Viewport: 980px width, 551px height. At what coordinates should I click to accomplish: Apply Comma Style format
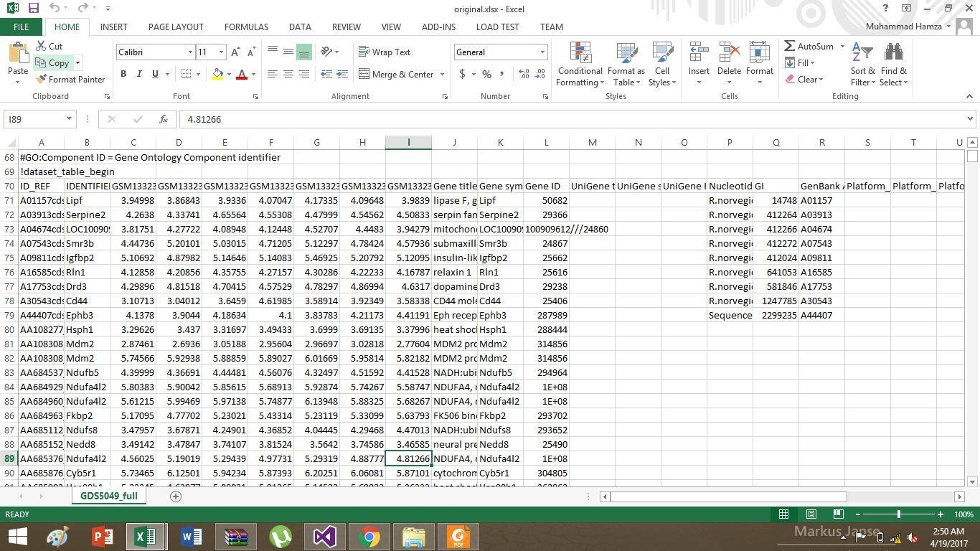pos(501,74)
